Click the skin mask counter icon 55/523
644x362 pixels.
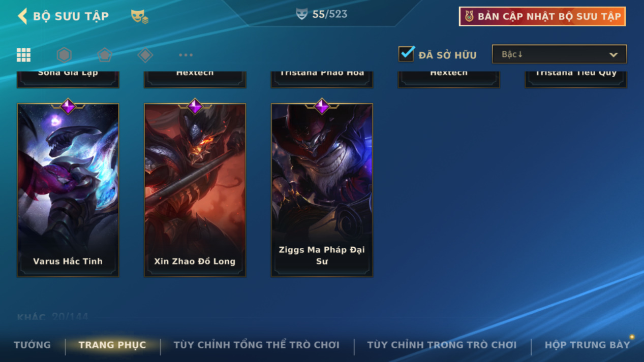click(x=302, y=14)
